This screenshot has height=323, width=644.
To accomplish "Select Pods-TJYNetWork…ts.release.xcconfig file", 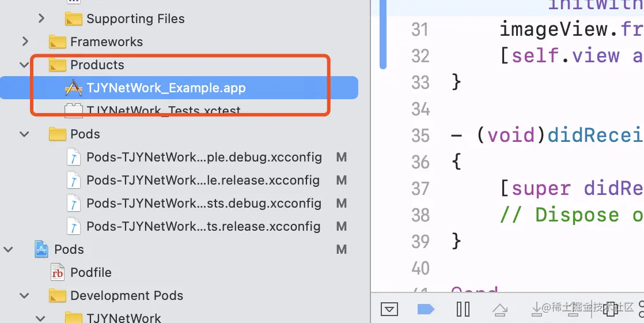I will (203, 226).
